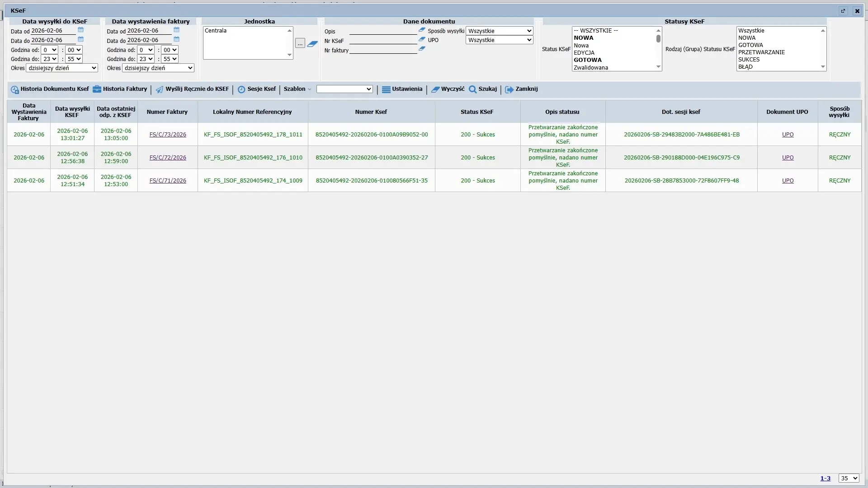Viewport: 868px width, 488px height.
Task: Open invoice link FS/C/73/2026
Action: (x=168, y=135)
